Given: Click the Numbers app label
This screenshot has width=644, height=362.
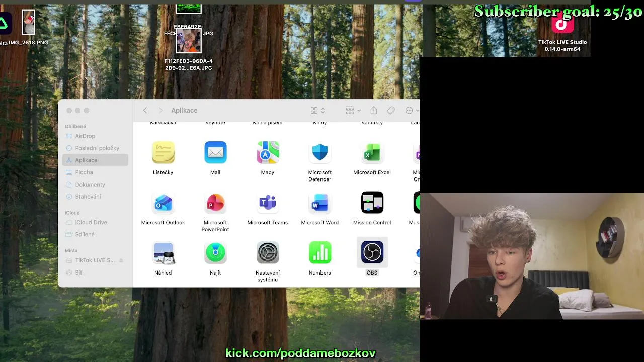Looking at the screenshot, I should pos(320,273).
